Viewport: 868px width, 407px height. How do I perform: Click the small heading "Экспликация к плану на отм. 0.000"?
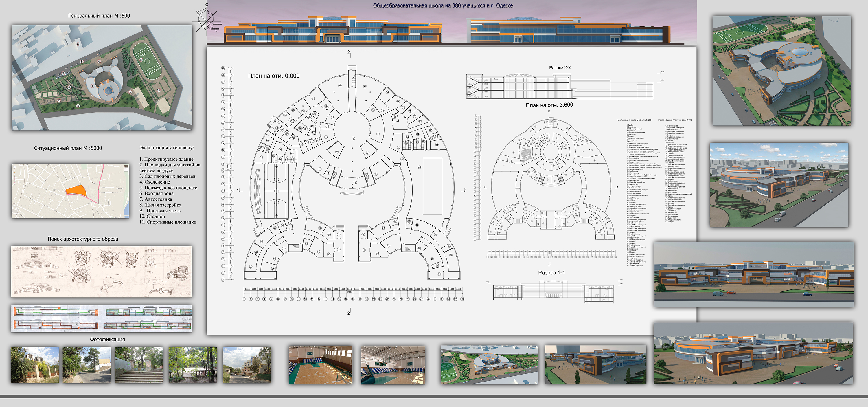point(635,120)
